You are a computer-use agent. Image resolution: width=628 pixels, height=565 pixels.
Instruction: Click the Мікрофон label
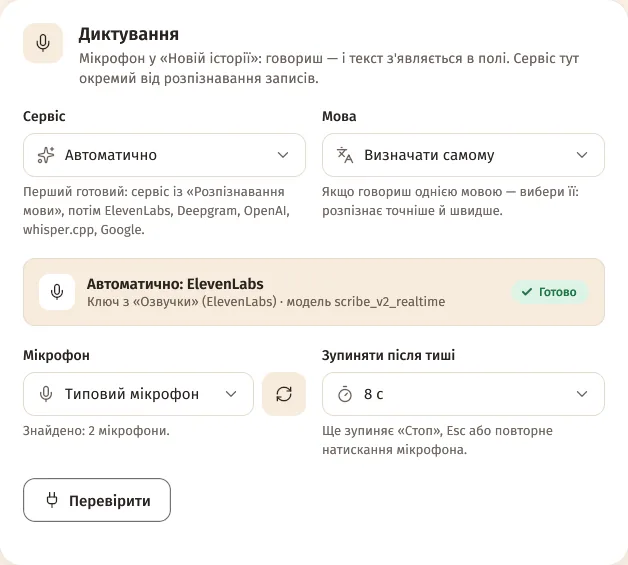coord(56,355)
